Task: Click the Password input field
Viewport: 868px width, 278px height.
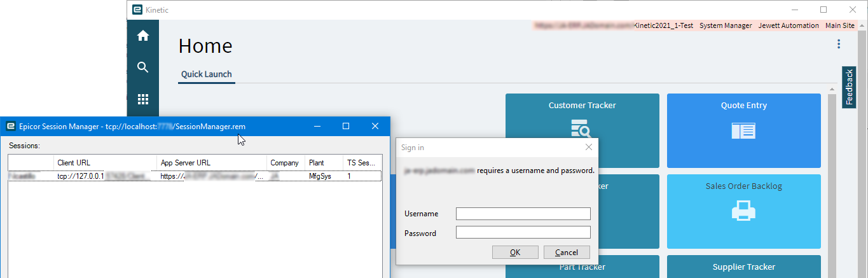Action: coord(523,233)
